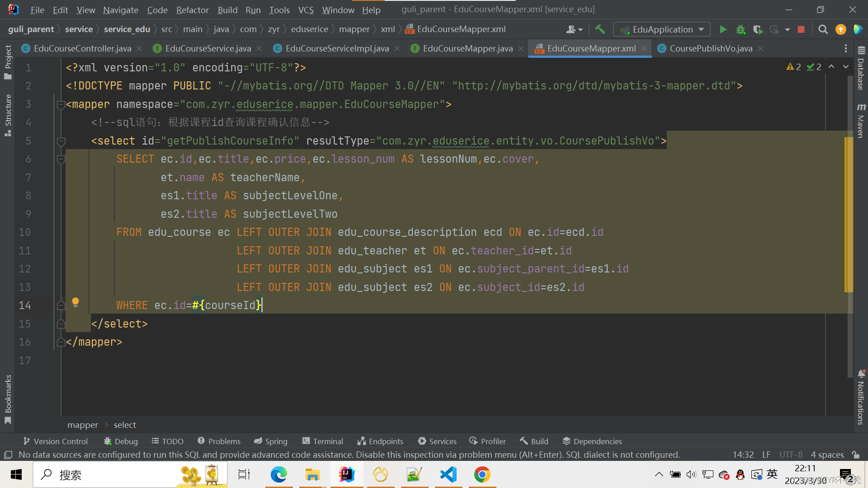Open the EduApplication run configuration dropdown
868x488 pixels.
(x=662, y=29)
